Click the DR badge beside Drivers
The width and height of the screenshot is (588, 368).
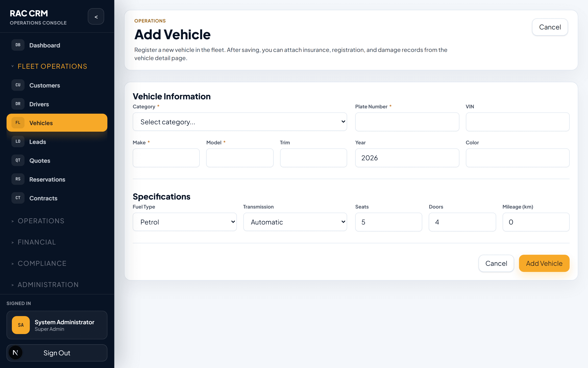click(18, 104)
